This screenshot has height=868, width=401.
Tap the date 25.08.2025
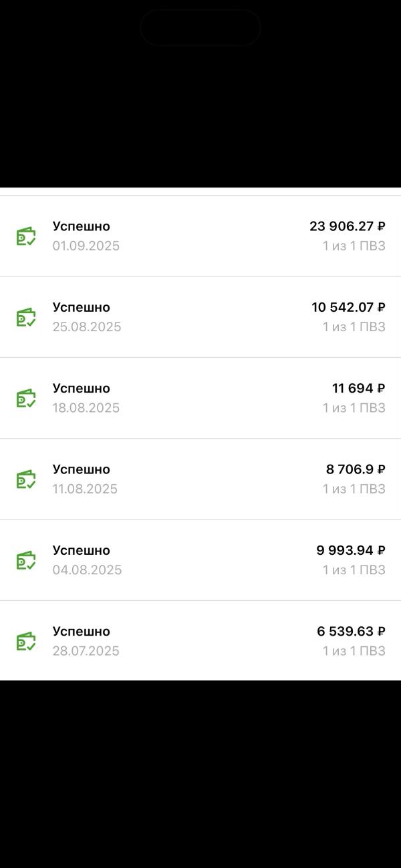click(87, 327)
